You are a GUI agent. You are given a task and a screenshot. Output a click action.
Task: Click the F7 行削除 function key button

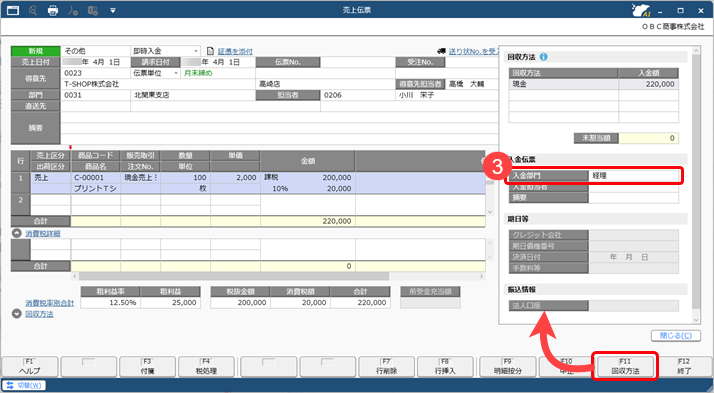pos(386,367)
